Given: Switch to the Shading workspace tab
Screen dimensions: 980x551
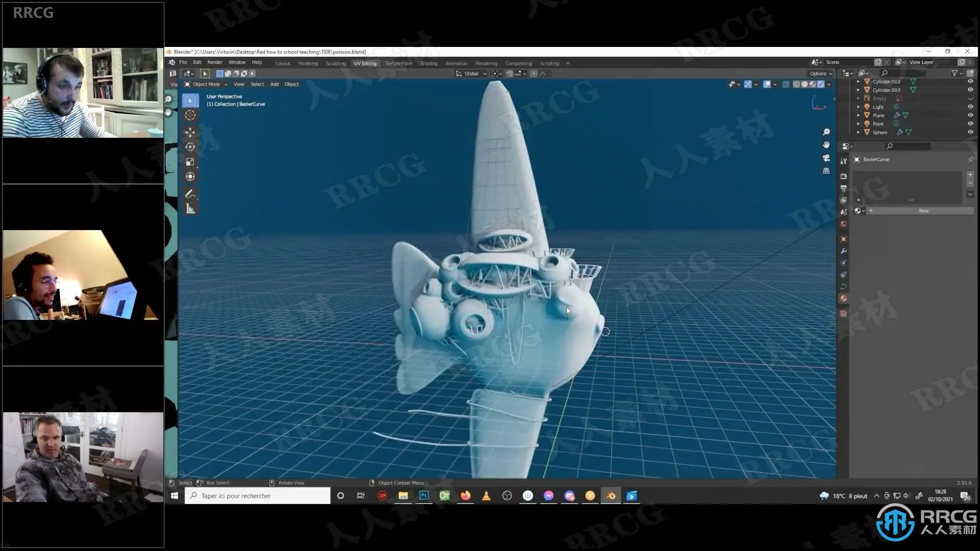Looking at the screenshot, I should [x=429, y=63].
